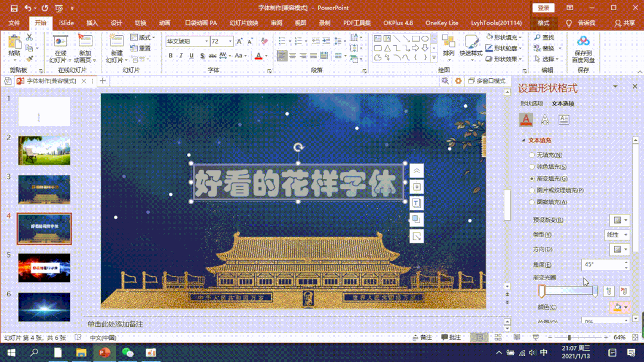The image size is (644, 362).
Task: Increase font size with larger A icon
Action: 239,41
